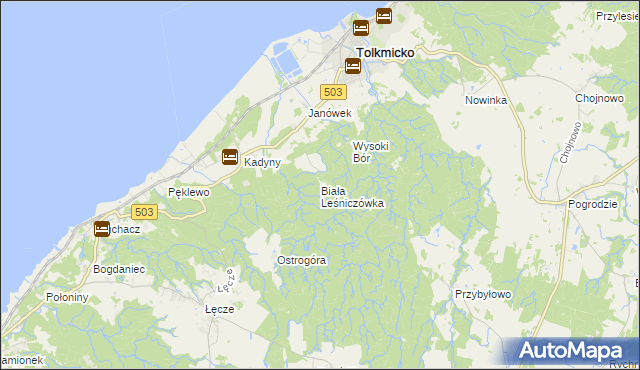This screenshot has height=370, width=640.
Task: Click the Kadyny place name
Action: pos(262,162)
